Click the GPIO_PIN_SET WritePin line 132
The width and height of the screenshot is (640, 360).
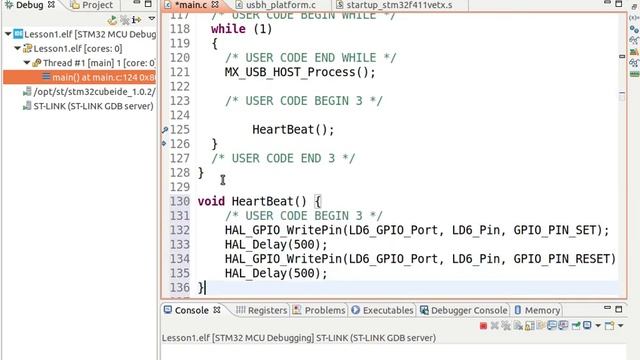[x=417, y=230]
